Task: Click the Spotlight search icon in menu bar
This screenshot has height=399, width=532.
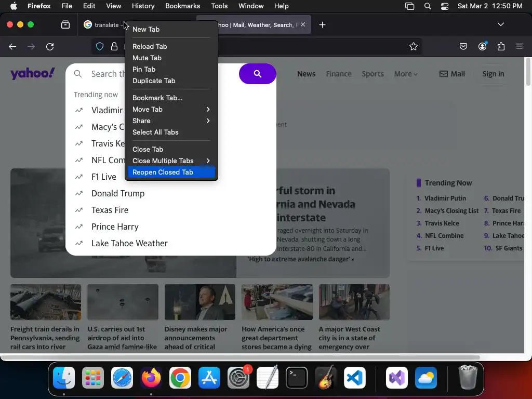Action: pyautogui.click(x=428, y=6)
